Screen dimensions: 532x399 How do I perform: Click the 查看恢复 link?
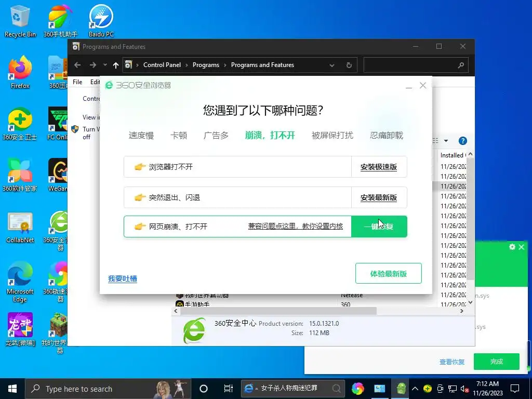click(x=452, y=362)
